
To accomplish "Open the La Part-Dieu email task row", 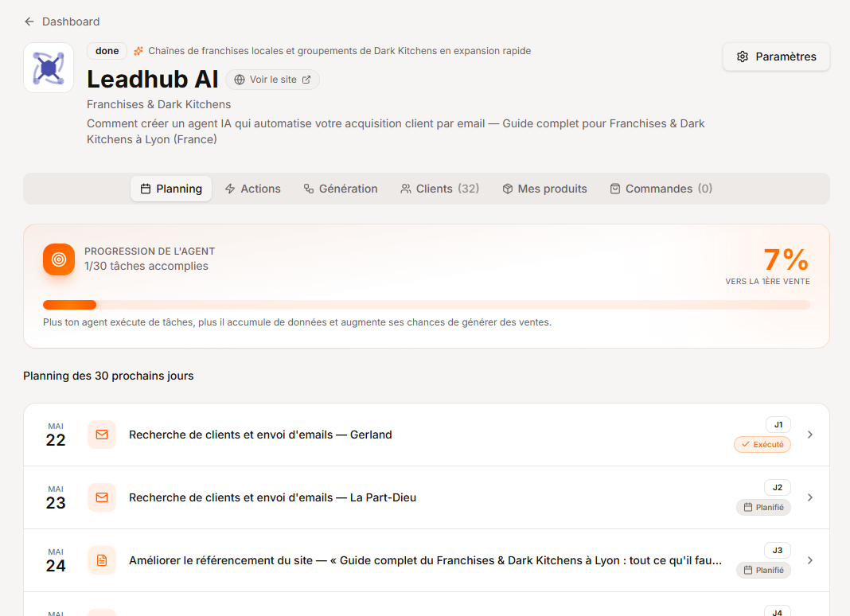I will [426, 497].
